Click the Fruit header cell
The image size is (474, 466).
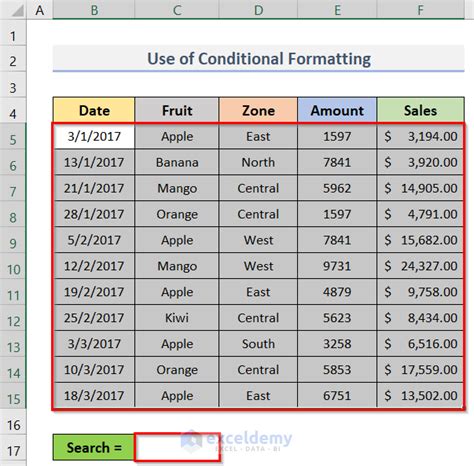(177, 110)
